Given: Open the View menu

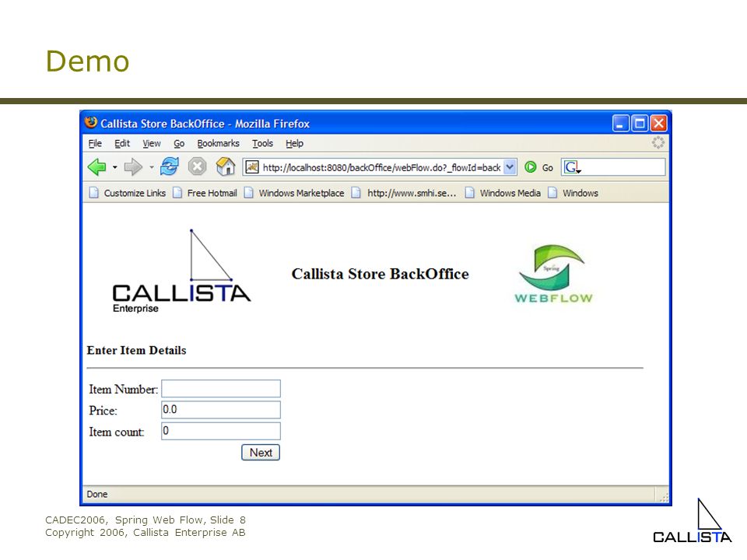Looking at the screenshot, I should pos(152,143).
